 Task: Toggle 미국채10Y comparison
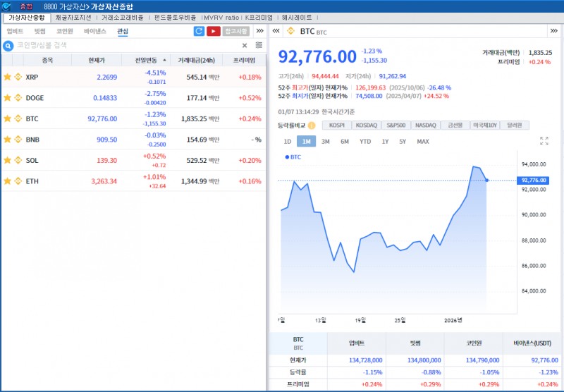(485, 125)
